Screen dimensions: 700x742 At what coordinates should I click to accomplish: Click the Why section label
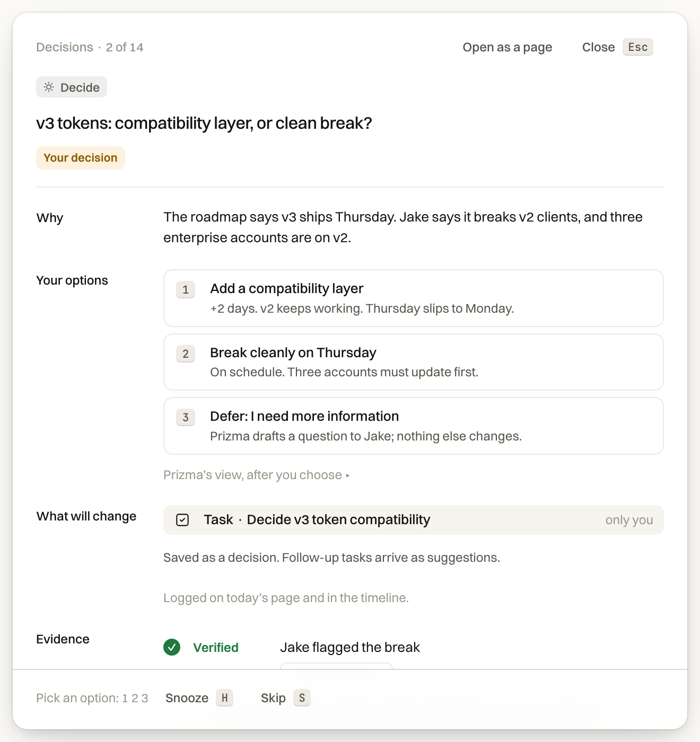coord(50,218)
